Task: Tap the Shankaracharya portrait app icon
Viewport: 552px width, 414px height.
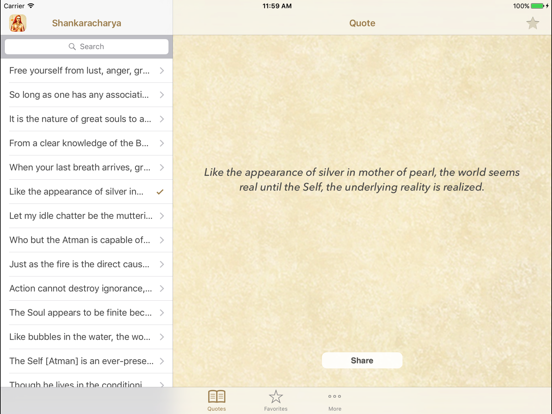Action: [x=18, y=23]
